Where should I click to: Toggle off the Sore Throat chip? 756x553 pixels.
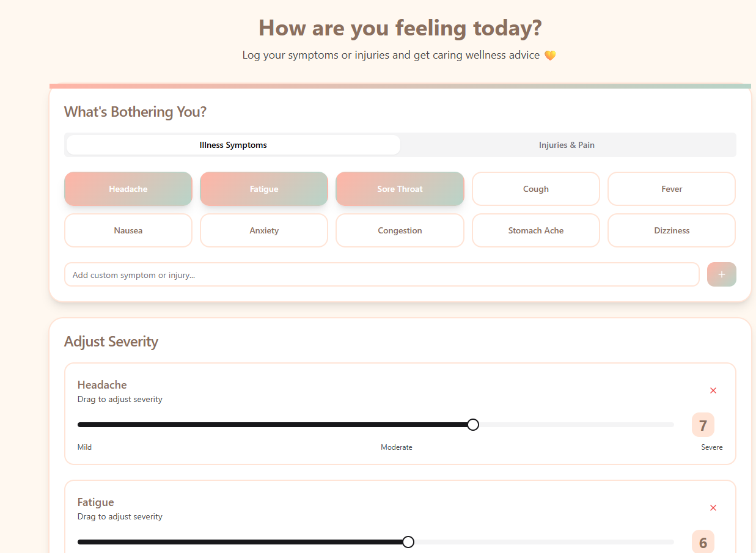coord(400,189)
